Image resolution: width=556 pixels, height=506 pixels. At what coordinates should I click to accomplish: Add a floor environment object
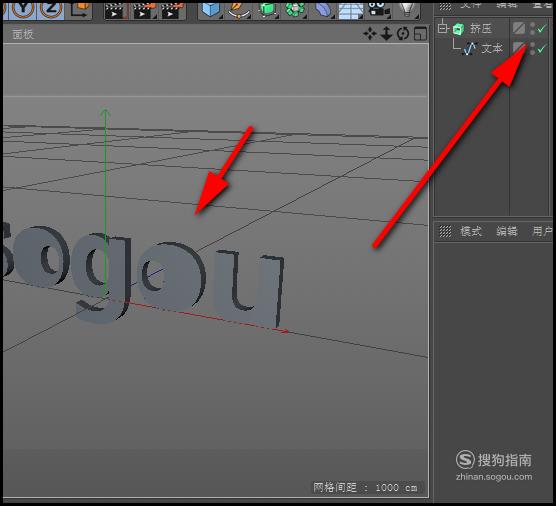[x=350, y=11]
